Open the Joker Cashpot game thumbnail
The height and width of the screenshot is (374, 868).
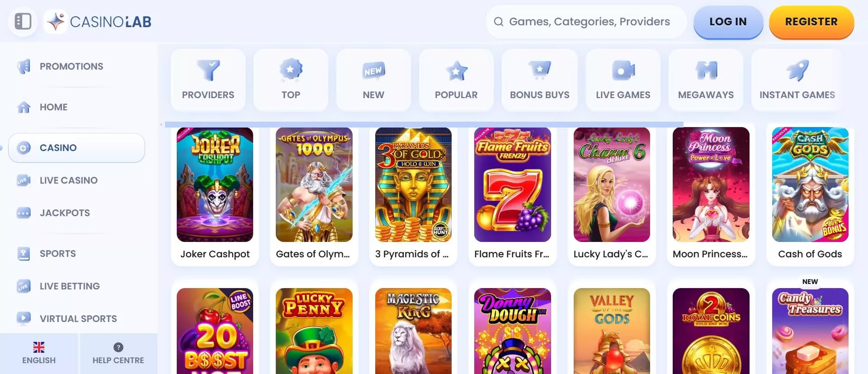(x=215, y=185)
